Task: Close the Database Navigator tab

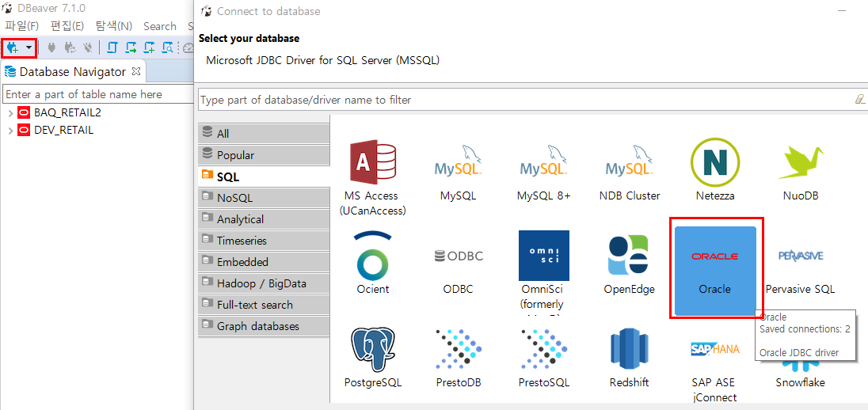Action: tap(136, 70)
